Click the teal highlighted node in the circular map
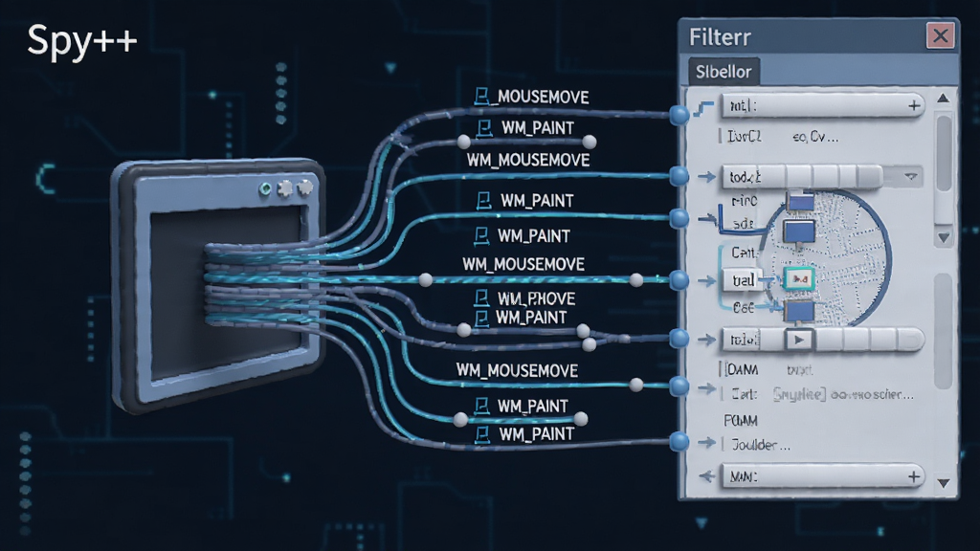This screenshot has height=551, width=980. pos(799,279)
